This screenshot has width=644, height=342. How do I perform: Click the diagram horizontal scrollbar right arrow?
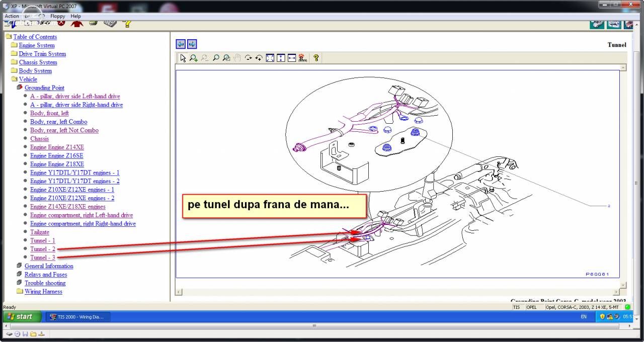pyautogui.click(x=616, y=292)
